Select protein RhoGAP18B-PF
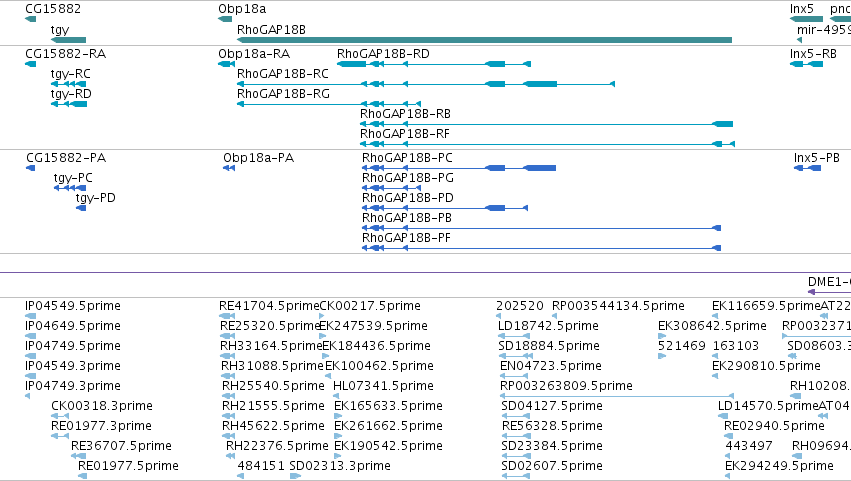The height and width of the screenshot is (481, 851). (542, 248)
